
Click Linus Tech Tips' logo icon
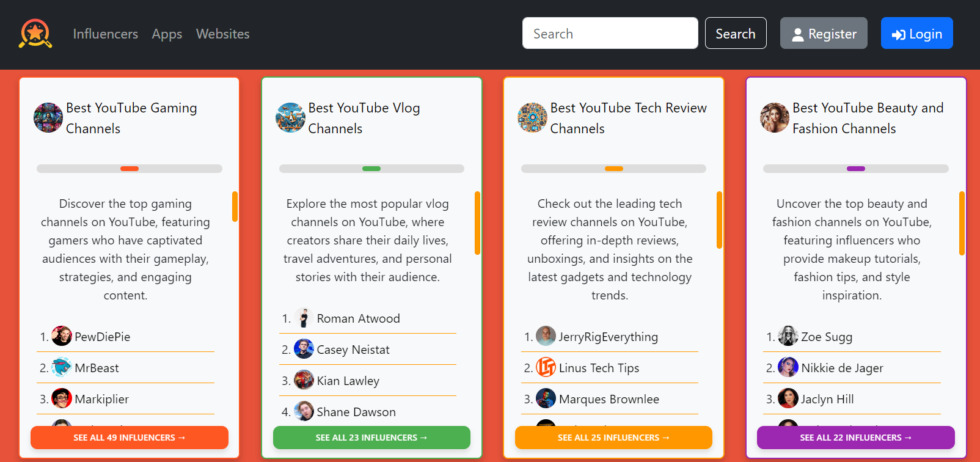tap(546, 367)
